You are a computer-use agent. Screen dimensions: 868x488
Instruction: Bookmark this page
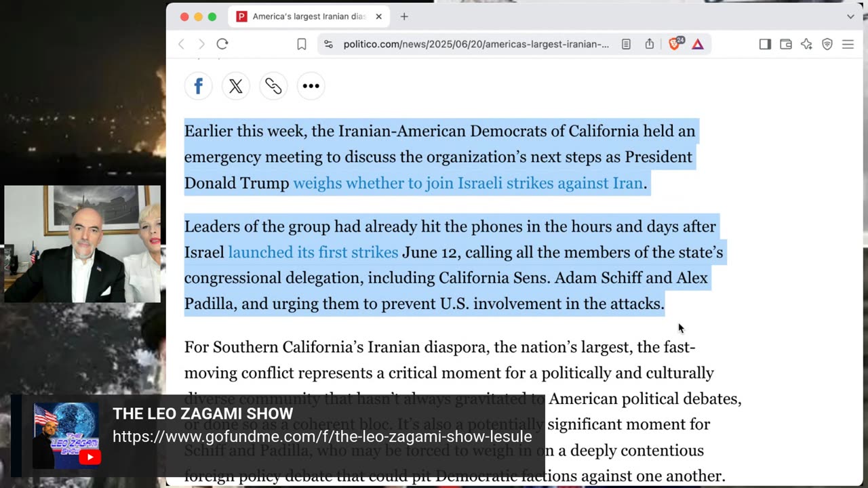[x=302, y=44]
